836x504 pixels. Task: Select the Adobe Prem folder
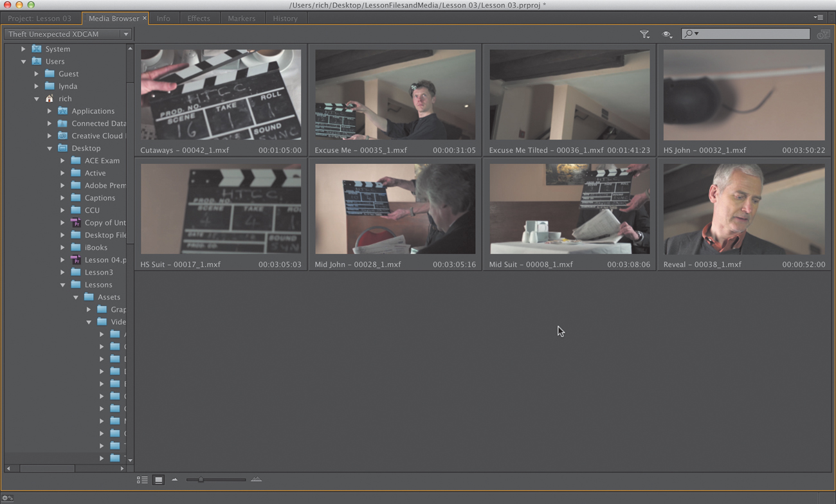(105, 185)
